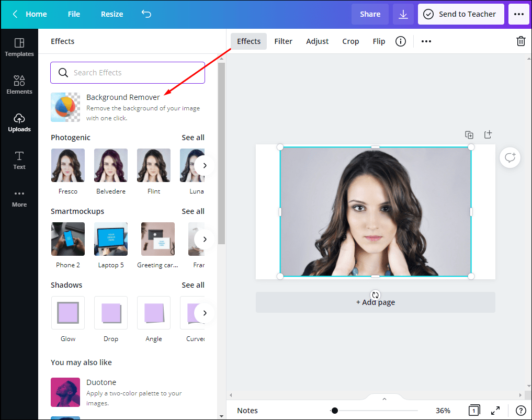
Task: Select the Elements sidebar icon
Action: (19, 84)
